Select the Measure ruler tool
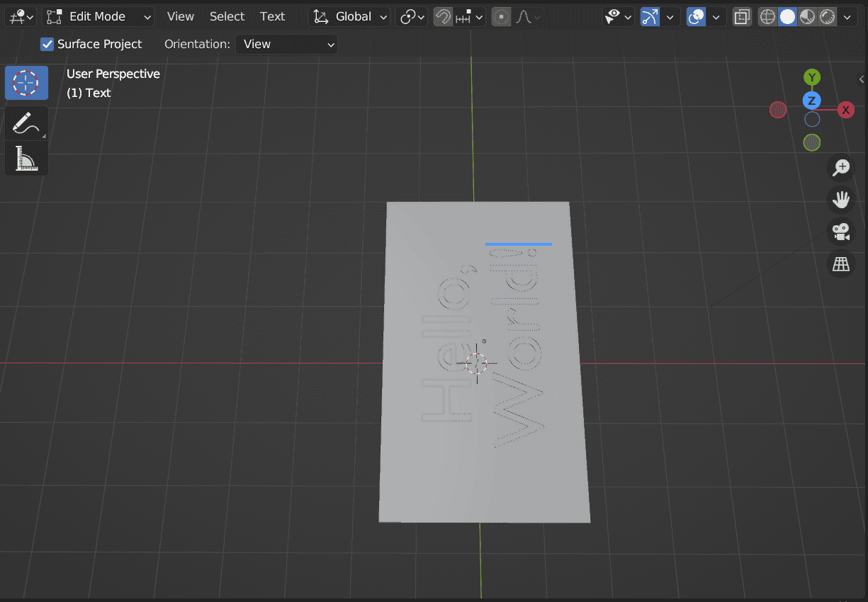 26,158
